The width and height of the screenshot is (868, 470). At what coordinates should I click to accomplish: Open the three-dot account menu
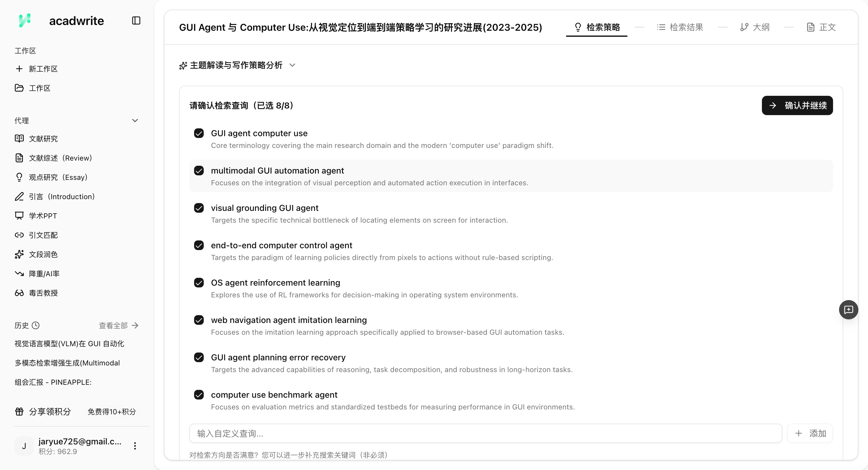[x=135, y=446]
